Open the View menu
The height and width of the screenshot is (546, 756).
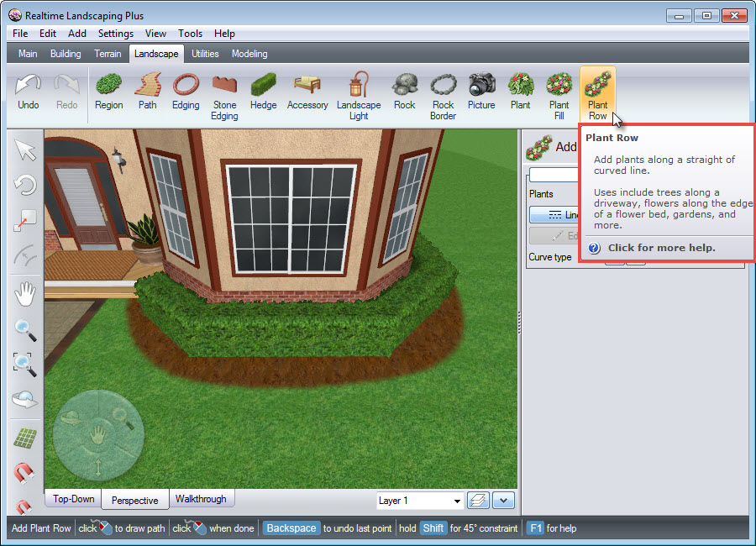(x=155, y=34)
